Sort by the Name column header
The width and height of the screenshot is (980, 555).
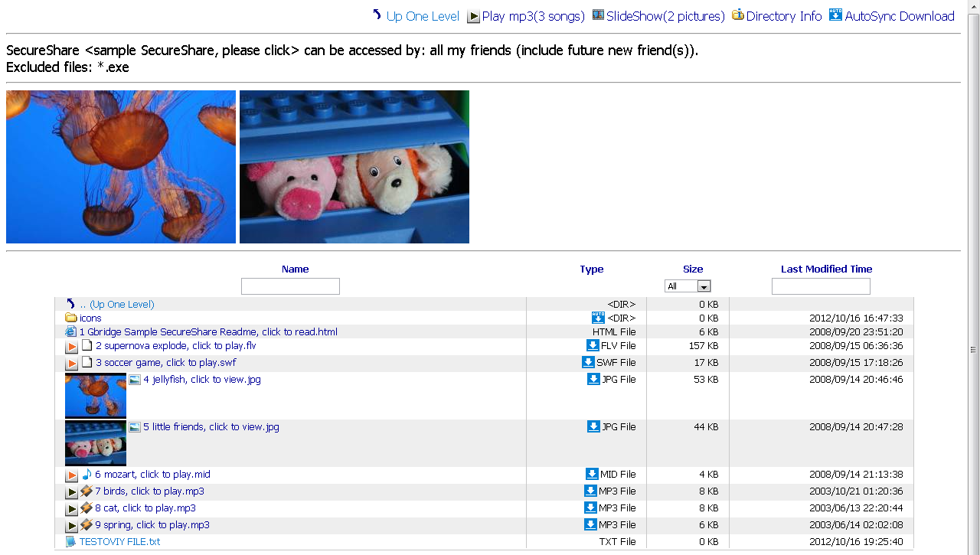coord(295,269)
